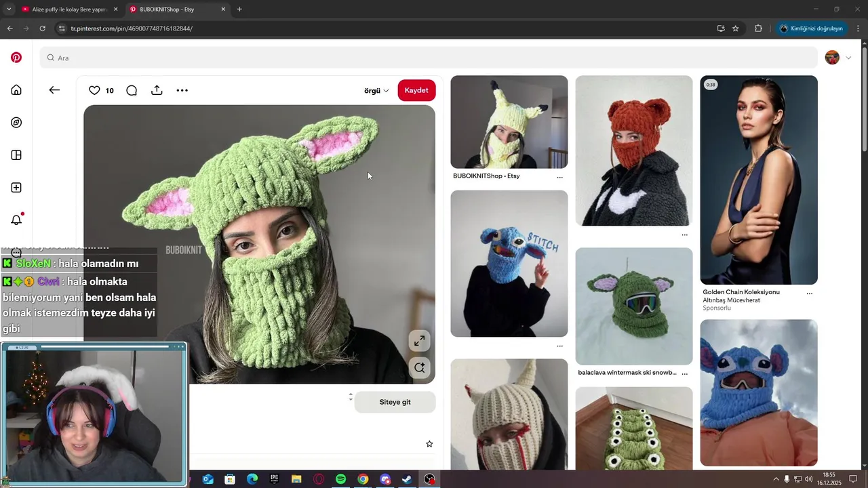This screenshot has width=868, height=488.
Task: Go back with the pin's left arrow
Action: coord(54,90)
